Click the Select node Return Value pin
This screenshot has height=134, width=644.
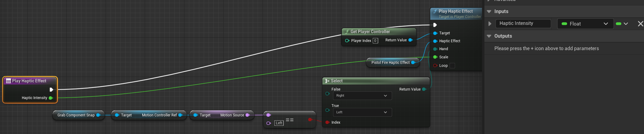(x=424, y=89)
